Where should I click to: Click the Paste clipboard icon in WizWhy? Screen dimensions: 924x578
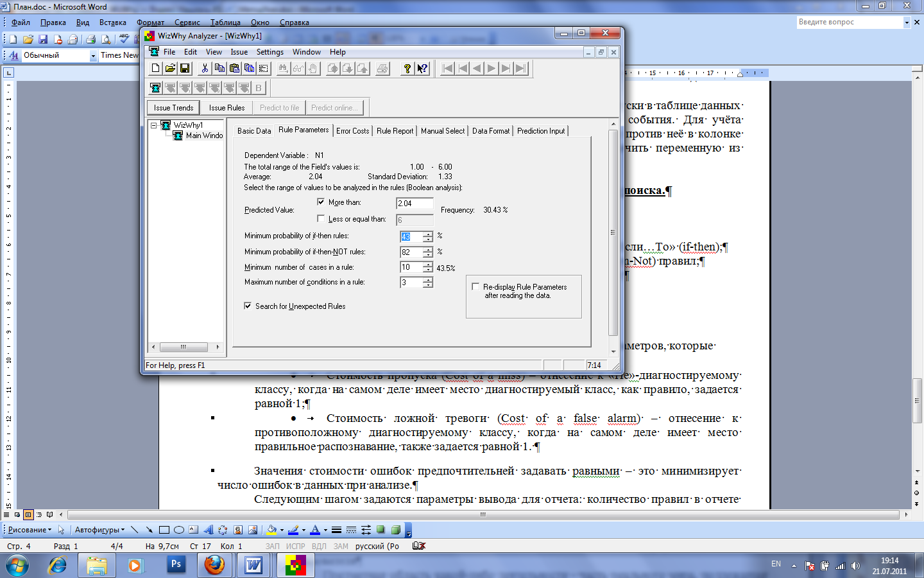(x=234, y=69)
